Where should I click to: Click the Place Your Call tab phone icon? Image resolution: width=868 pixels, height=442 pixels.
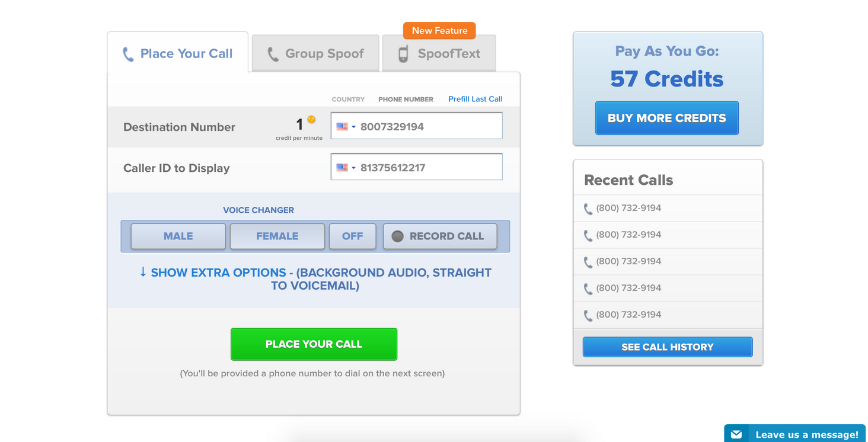pyautogui.click(x=128, y=55)
